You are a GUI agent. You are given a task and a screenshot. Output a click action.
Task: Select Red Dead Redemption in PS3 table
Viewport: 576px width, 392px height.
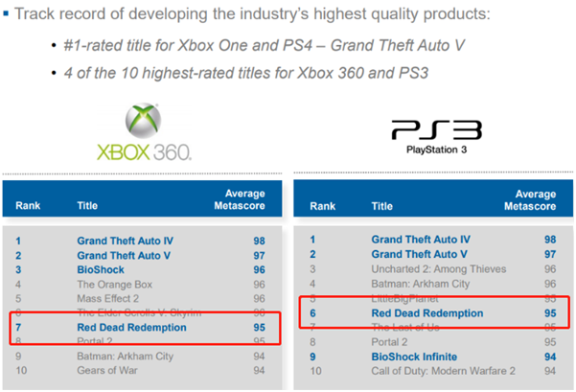(x=427, y=312)
